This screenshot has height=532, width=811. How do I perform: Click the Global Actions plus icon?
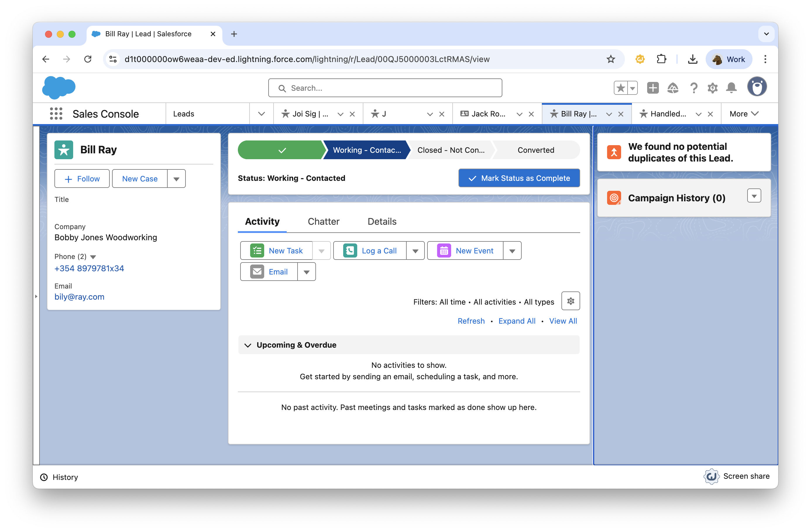(652, 88)
